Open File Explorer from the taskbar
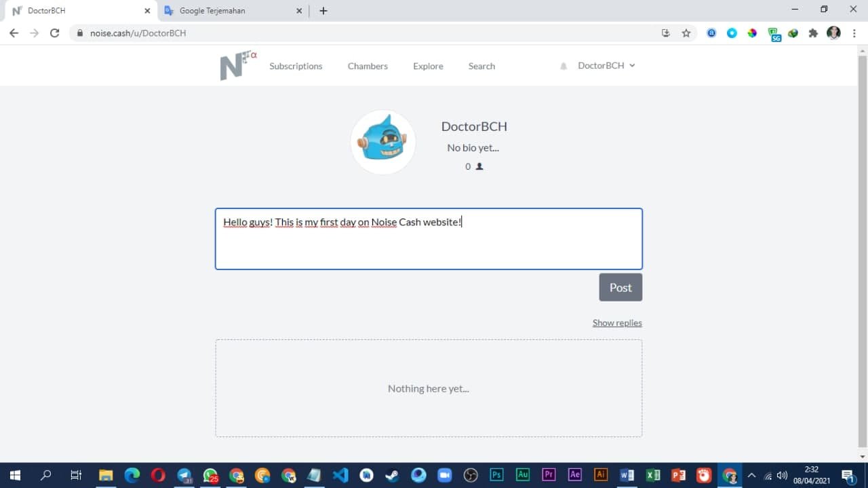The height and width of the screenshot is (488, 868). tap(106, 475)
